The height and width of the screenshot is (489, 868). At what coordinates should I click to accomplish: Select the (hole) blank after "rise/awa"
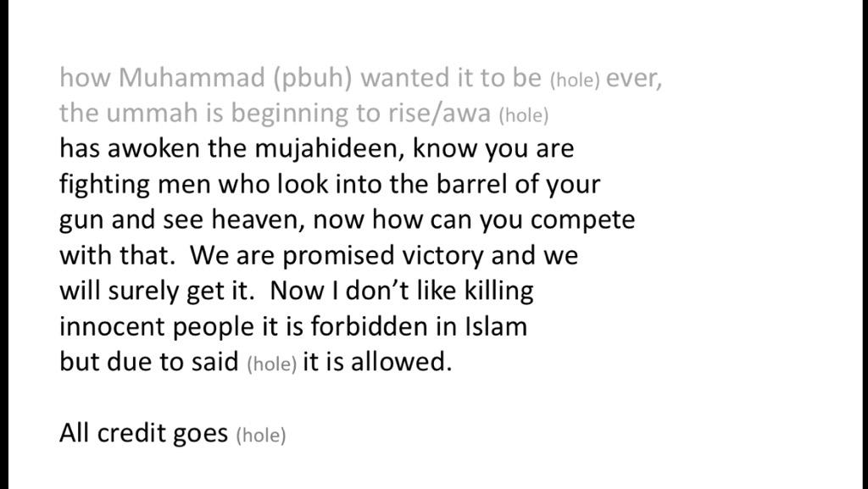[x=523, y=115]
